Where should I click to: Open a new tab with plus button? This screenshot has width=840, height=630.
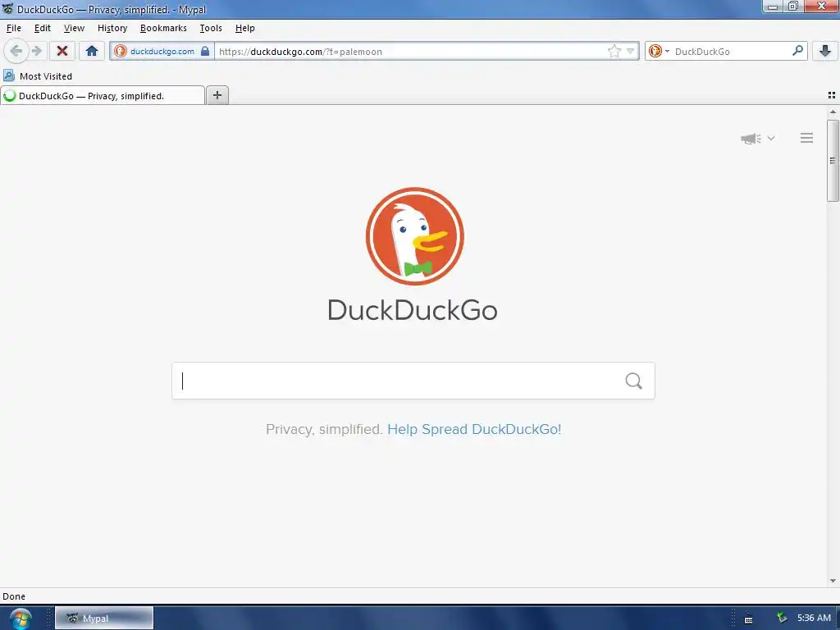(x=217, y=95)
